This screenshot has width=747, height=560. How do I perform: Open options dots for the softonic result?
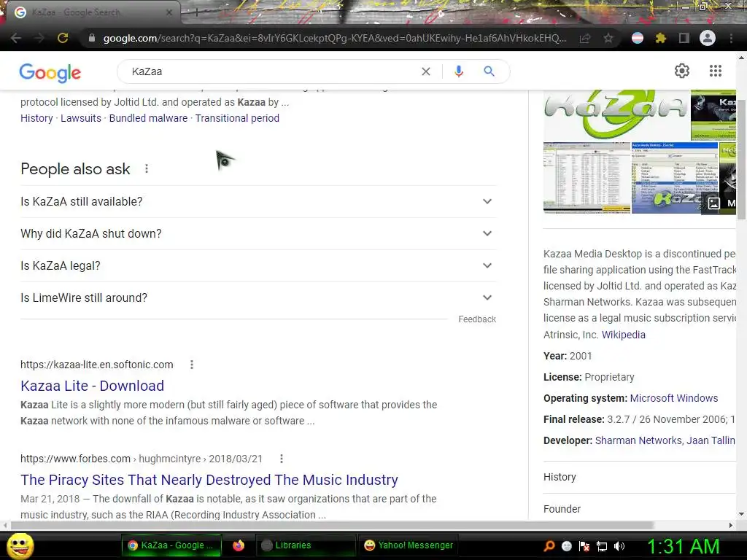(x=192, y=365)
